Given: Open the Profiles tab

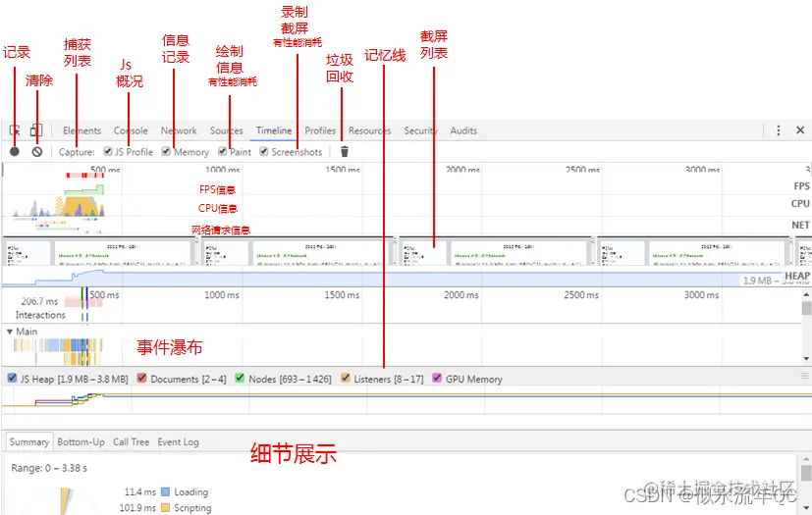Looking at the screenshot, I should coord(320,130).
